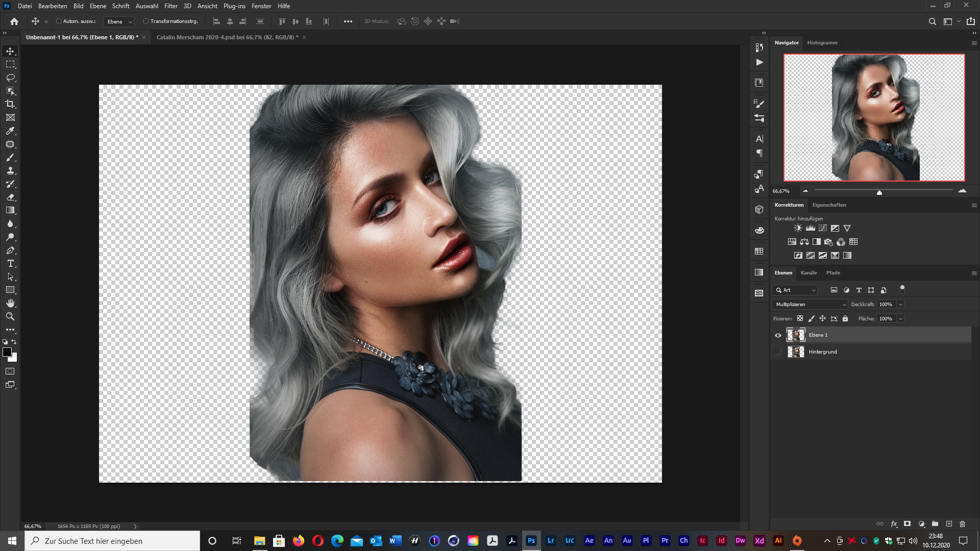The image size is (980, 551).
Task: Click the delete layer trash icon
Action: 962,524
